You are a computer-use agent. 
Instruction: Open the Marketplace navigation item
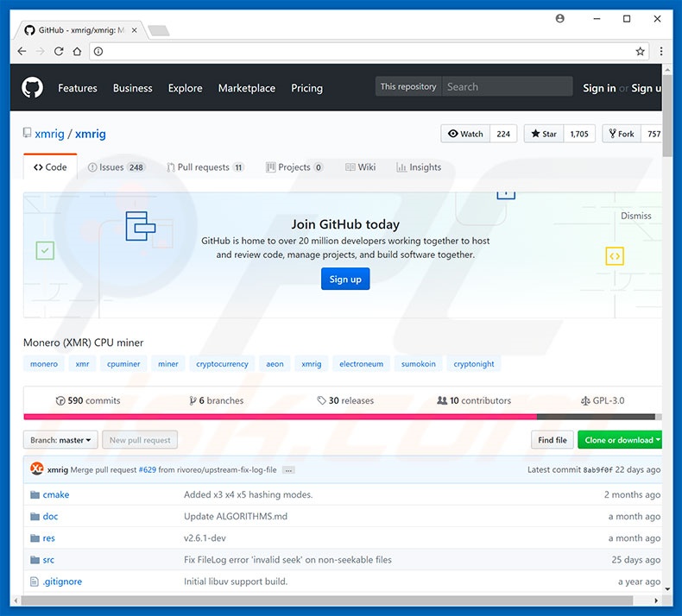coord(247,88)
